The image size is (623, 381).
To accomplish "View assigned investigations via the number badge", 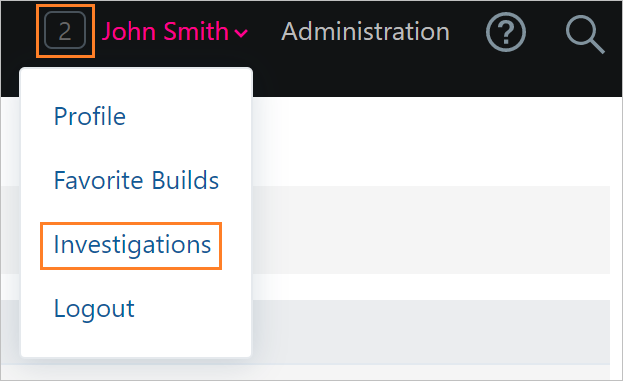I will pyautogui.click(x=65, y=31).
